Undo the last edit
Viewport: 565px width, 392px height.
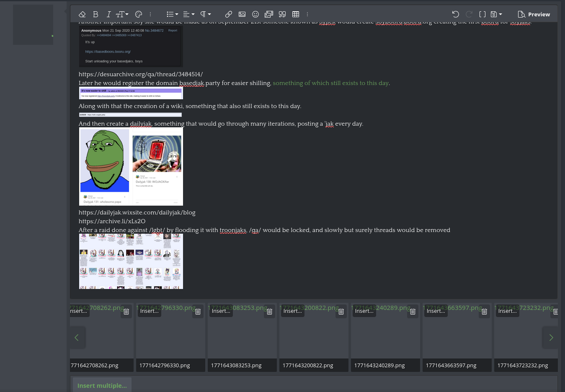pyautogui.click(x=456, y=14)
